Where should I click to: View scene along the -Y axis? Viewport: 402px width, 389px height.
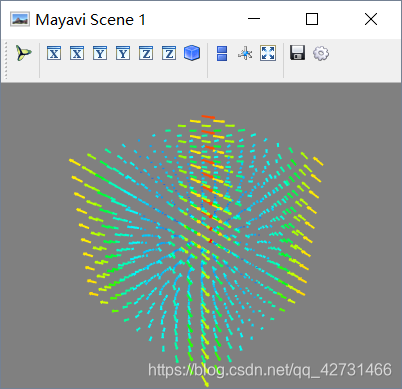(100, 53)
